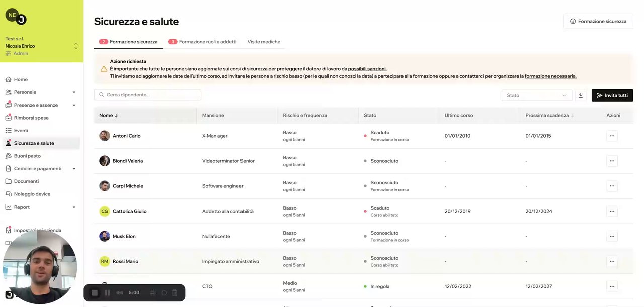The image size is (644, 307).
Task: Open actions menu for Antoni Carlo
Action: tap(612, 136)
